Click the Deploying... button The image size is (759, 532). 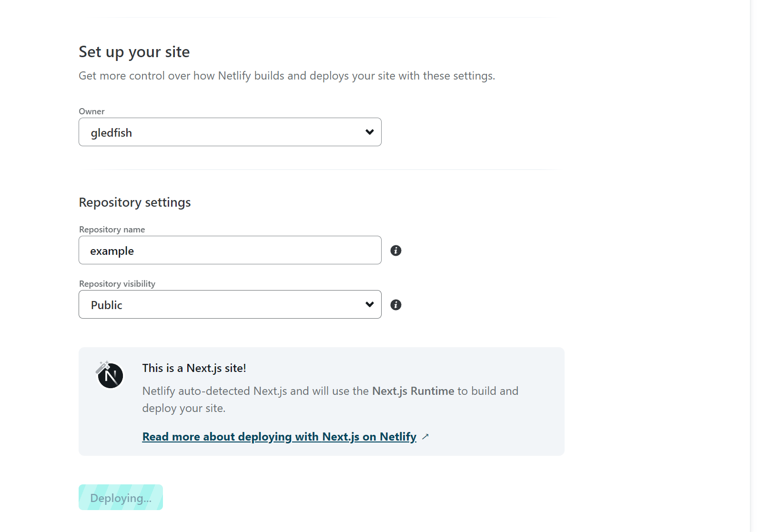pos(121,497)
